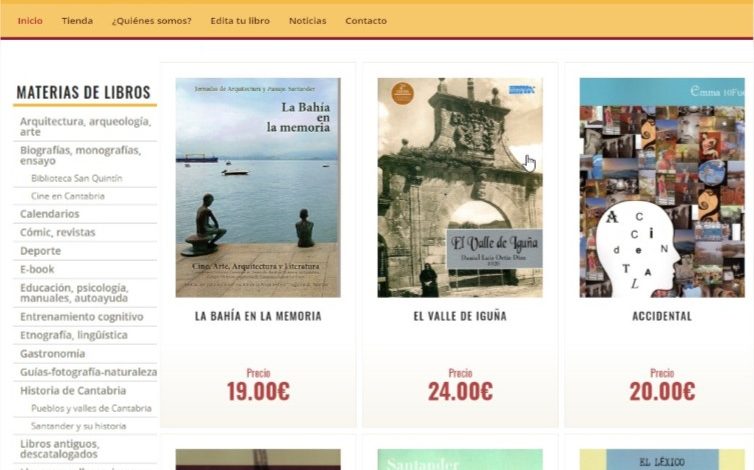Open El Valle de Iguña book cover
The width and height of the screenshot is (754, 470).
point(460,188)
